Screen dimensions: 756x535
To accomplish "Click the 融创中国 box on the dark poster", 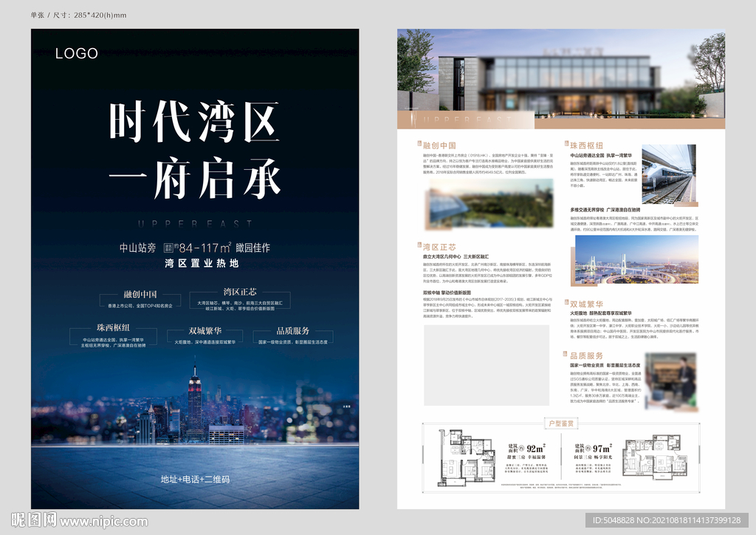I will (x=139, y=299).
